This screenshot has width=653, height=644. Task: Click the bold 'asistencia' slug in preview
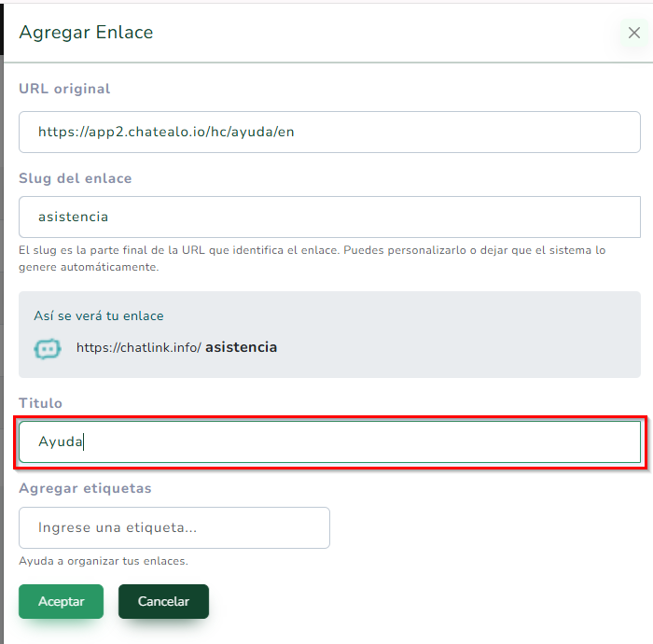(241, 347)
